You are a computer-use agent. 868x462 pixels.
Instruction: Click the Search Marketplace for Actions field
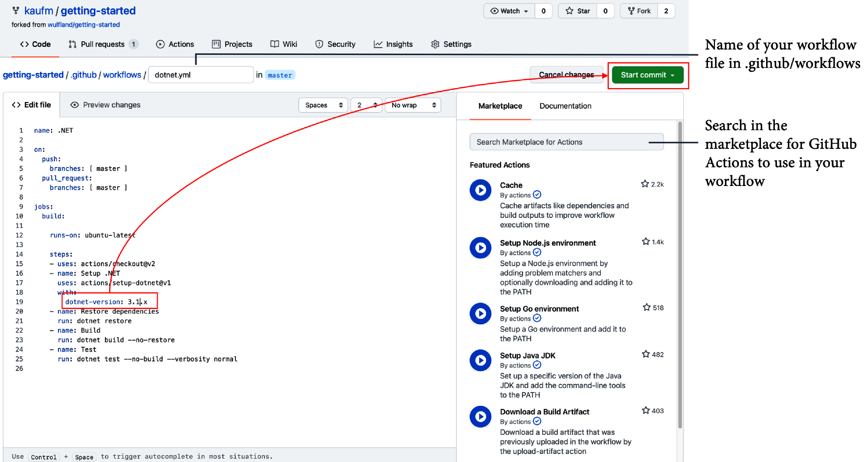pyautogui.click(x=566, y=142)
